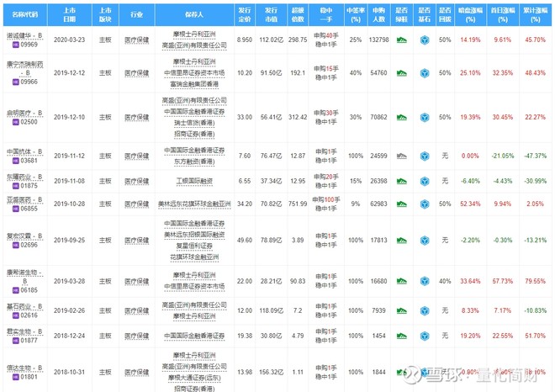Click the 医疗保健 industry link in 基石药业-B row
Viewport: 555px width, 392px height.
click(136, 311)
